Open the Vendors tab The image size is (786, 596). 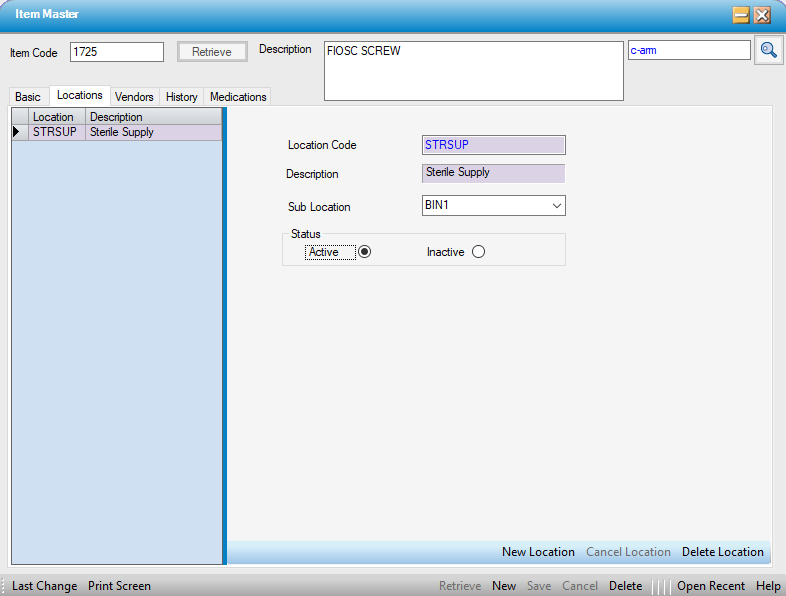pos(134,97)
